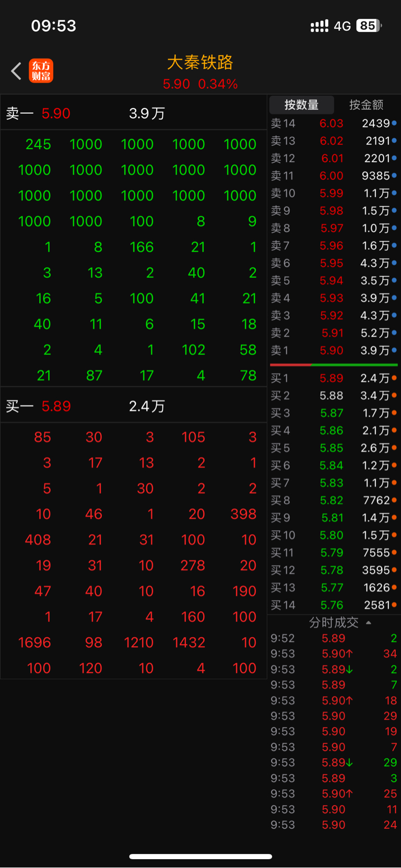
Task: Tap the orange dot on 买8 row
Action: pyautogui.click(x=394, y=500)
